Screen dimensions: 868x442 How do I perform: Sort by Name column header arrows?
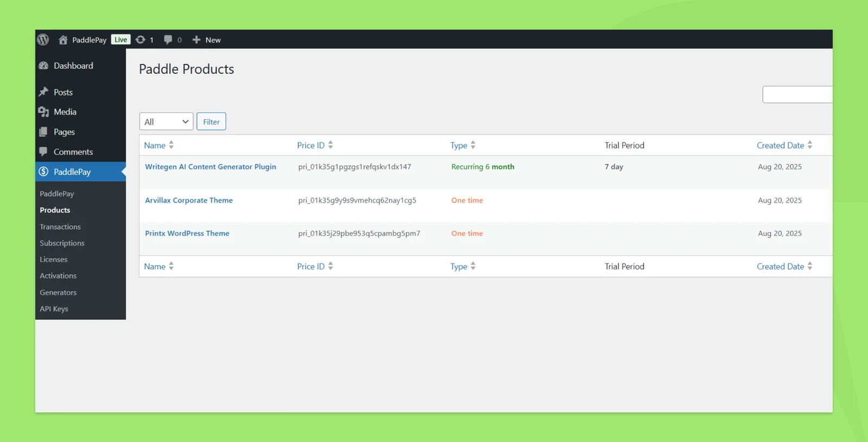coord(171,145)
